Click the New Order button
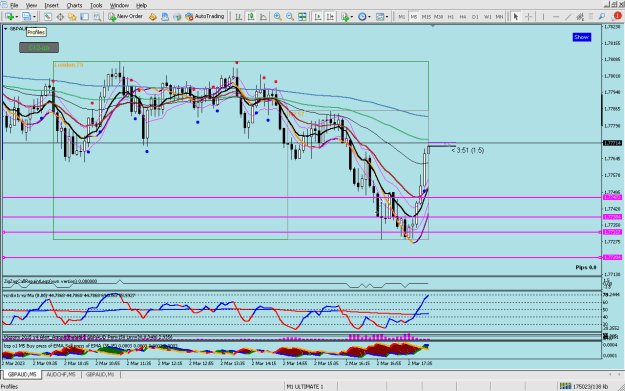The image size is (625, 391). pyautogui.click(x=126, y=17)
